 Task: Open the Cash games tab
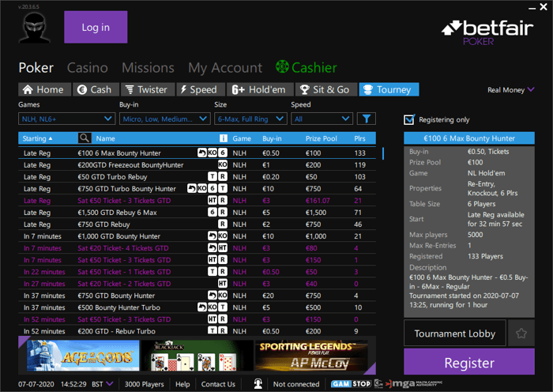click(x=96, y=89)
